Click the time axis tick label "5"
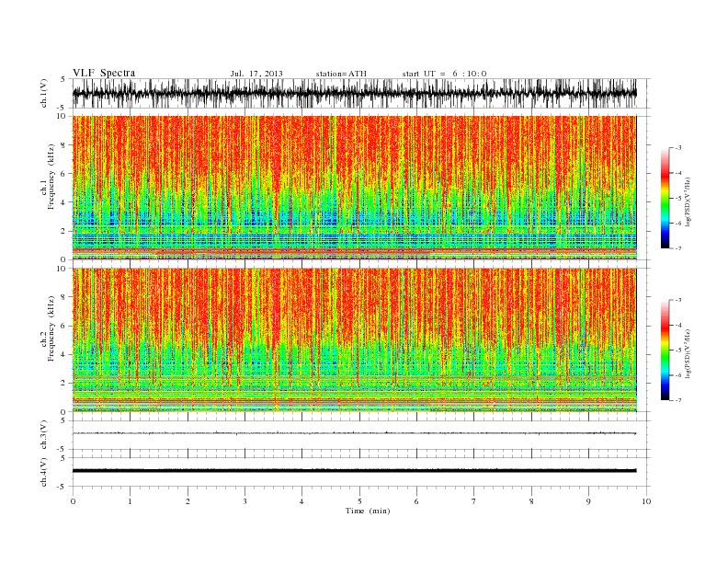 click(359, 501)
